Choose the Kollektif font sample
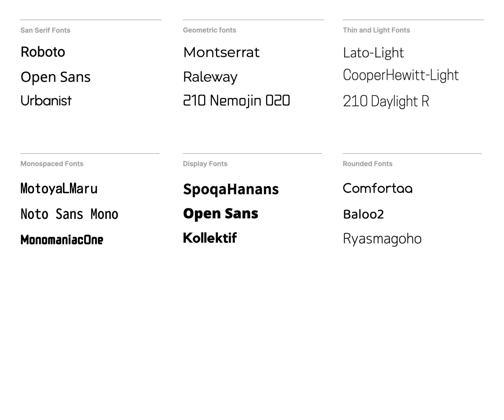 pyautogui.click(x=210, y=238)
